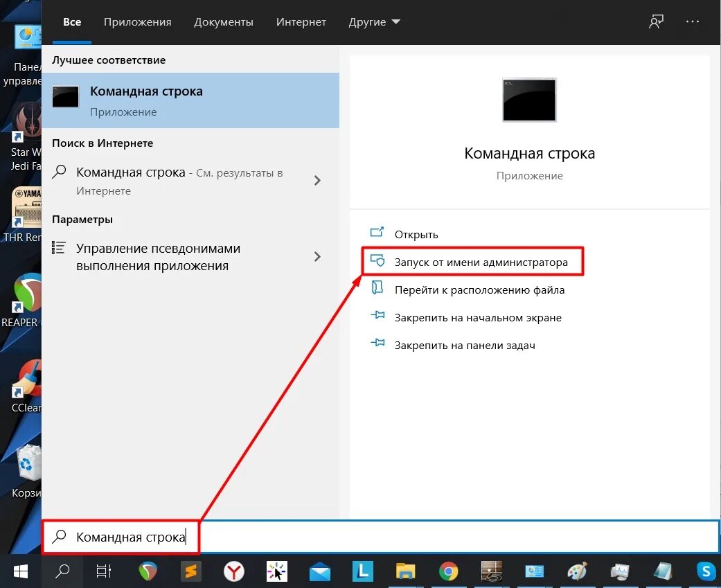This screenshot has width=721, height=588.
Task: Click the Открыть icon
Action: pyautogui.click(x=377, y=232)
